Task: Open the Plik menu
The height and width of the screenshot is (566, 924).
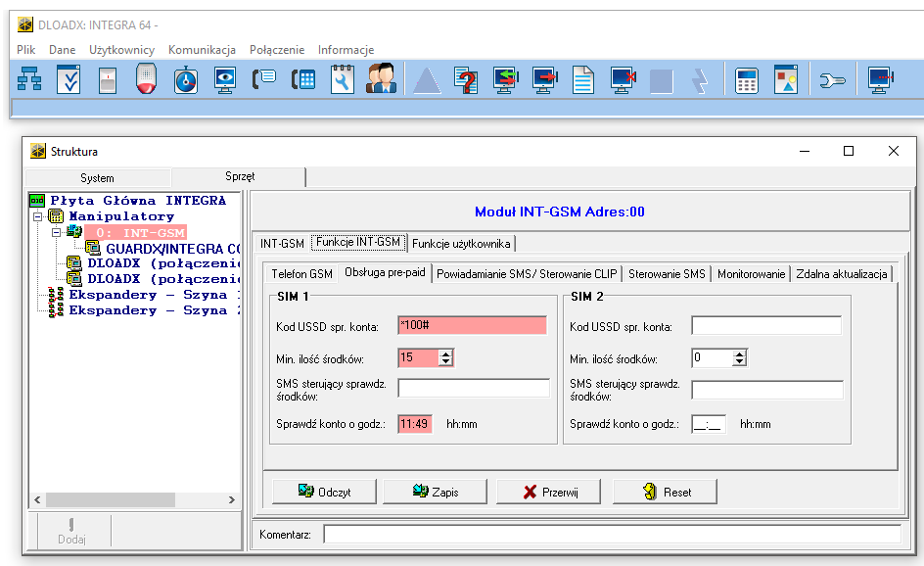Action: click(x=25, y=50)
